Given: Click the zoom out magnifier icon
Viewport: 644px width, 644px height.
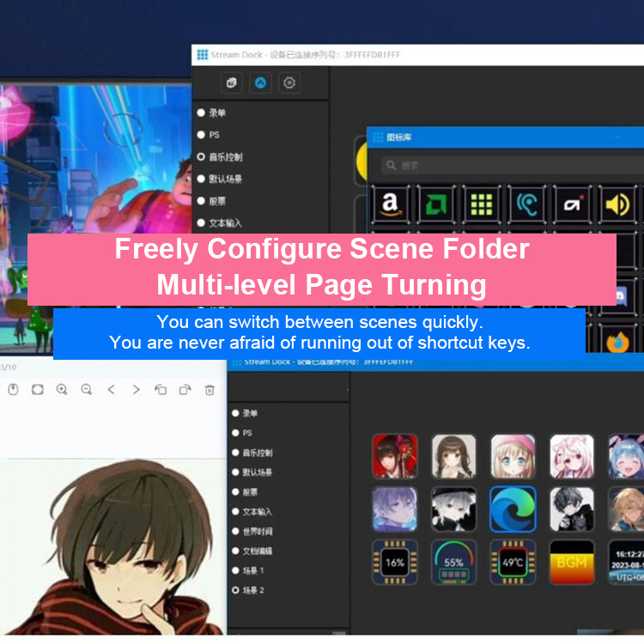Looking at the screenshot, I should [87, 390].
